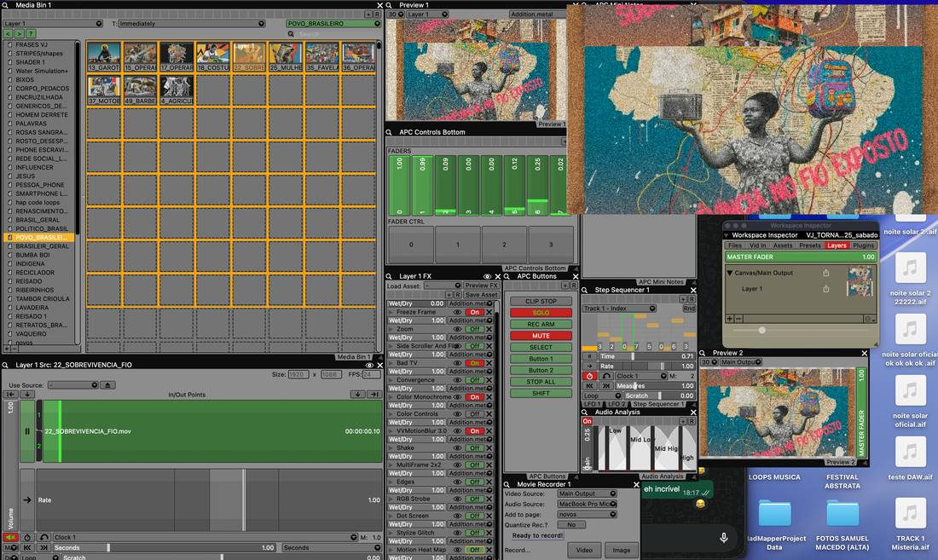Viewport: 938px width, 560px height.
Task: Collapse the Canvas/Main Output tree item
Action: (x=730, y=273)
